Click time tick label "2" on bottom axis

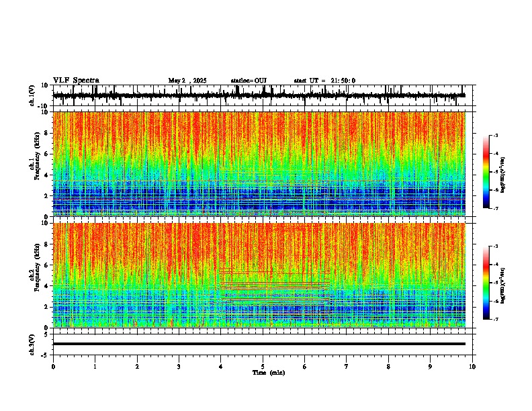137,367
